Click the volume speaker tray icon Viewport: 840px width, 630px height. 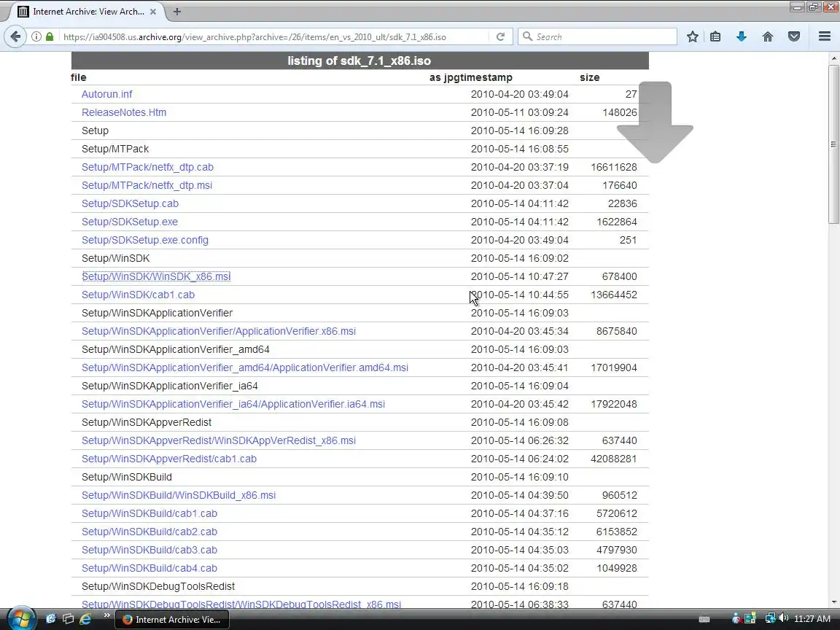(x=783, y=619)
